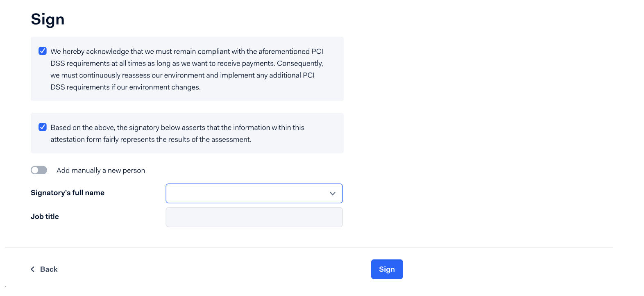Enable the Add manually a new person switch
Viewport: 644px width, 296px height.
click(39, 170)
